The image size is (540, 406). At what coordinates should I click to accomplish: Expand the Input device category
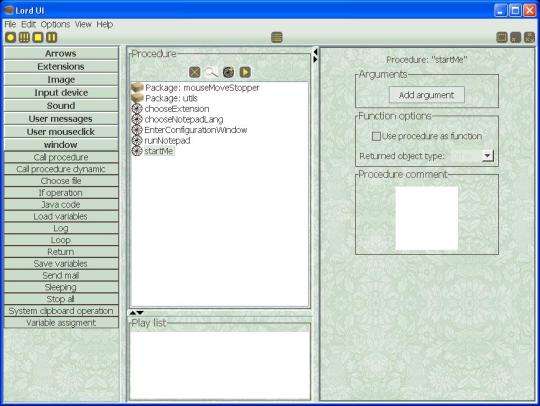tap(61, 93)
